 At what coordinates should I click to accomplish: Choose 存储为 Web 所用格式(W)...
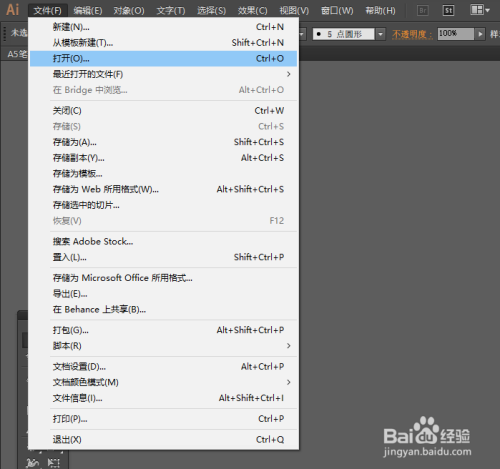(163, 189)
